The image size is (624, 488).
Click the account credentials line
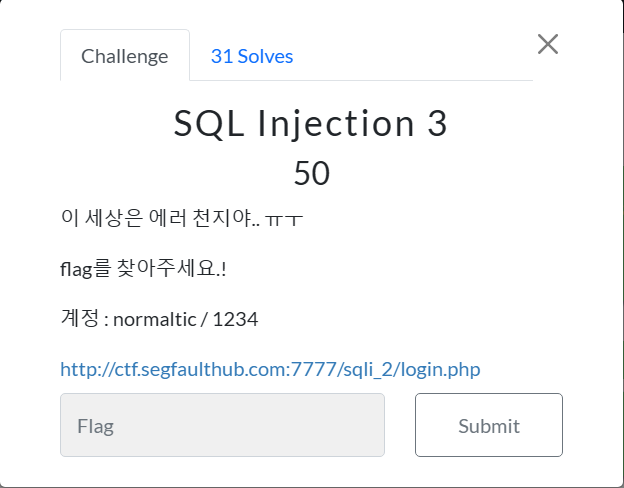[159, 319]
